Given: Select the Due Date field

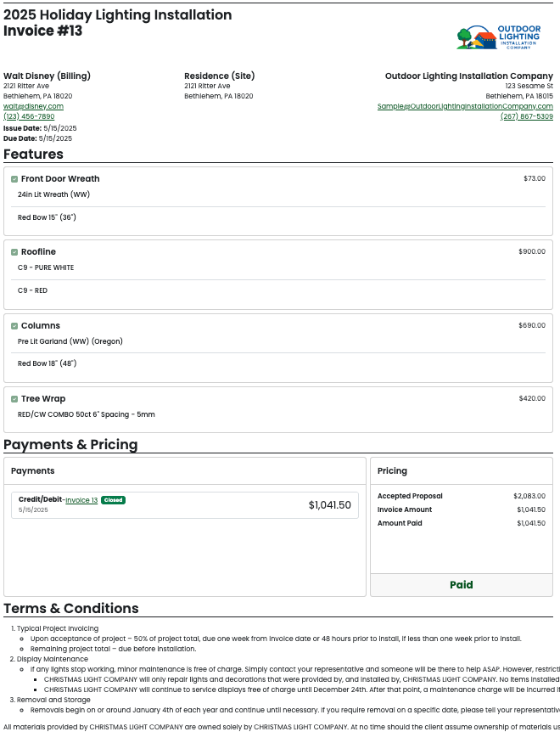Looking at the screenshot, I should (x=38, y=138).
